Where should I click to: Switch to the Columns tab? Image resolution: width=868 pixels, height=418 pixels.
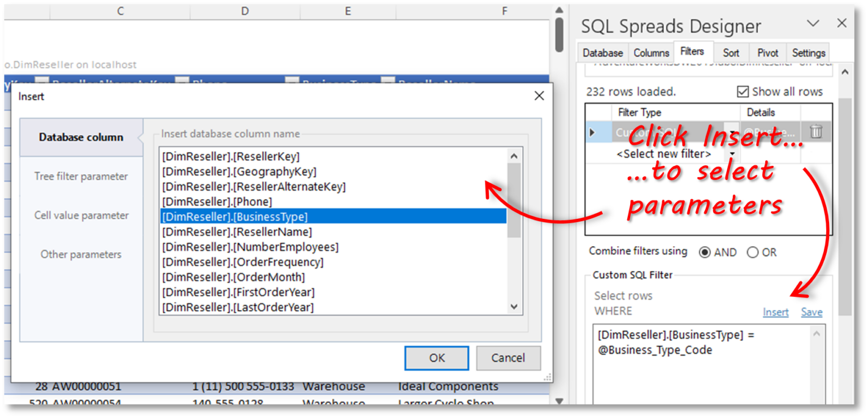651,53
